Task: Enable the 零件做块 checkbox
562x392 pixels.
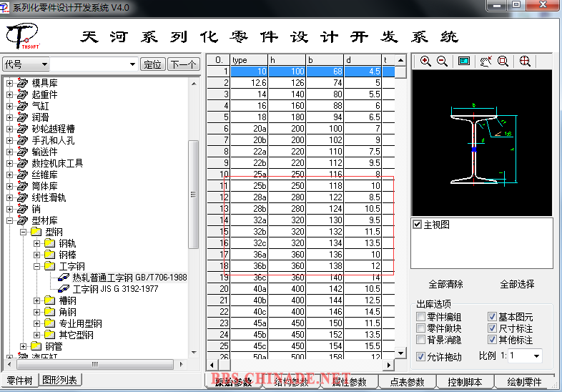Action: tap(420, 328)
